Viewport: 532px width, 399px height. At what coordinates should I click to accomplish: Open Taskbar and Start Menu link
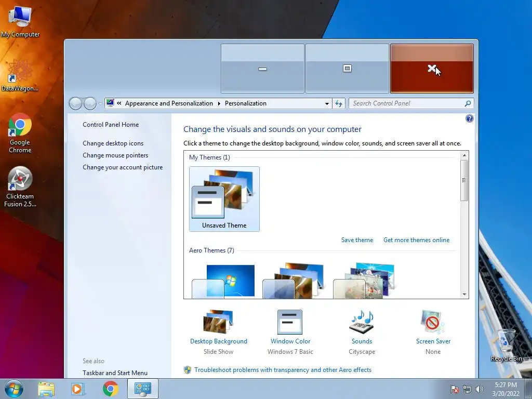coord(115,373)
